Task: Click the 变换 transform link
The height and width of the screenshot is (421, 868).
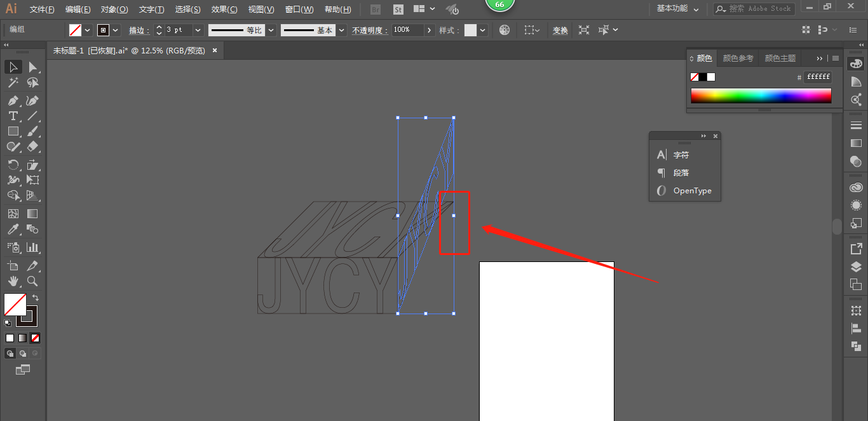Action: click(x=560, y=30)
